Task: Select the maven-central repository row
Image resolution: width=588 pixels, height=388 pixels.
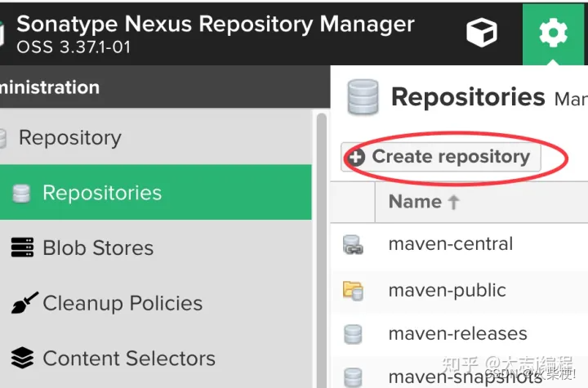Action: [459, 244]
